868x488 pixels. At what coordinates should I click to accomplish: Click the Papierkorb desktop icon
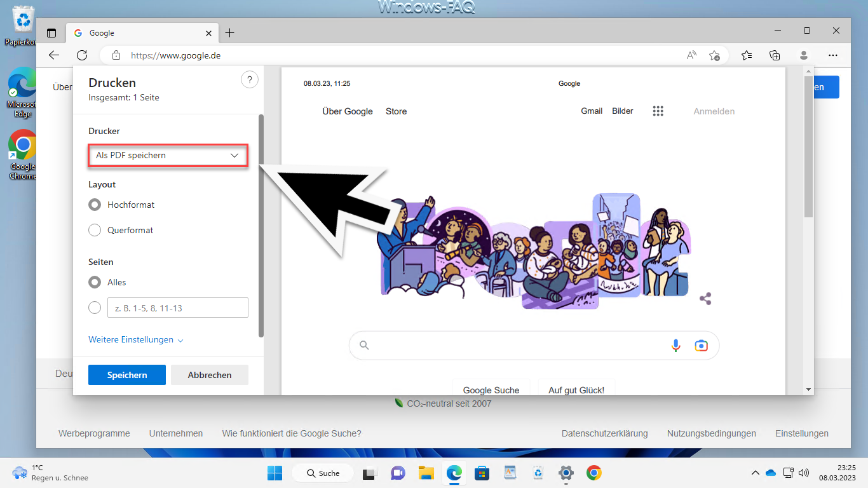coord(24,27)
